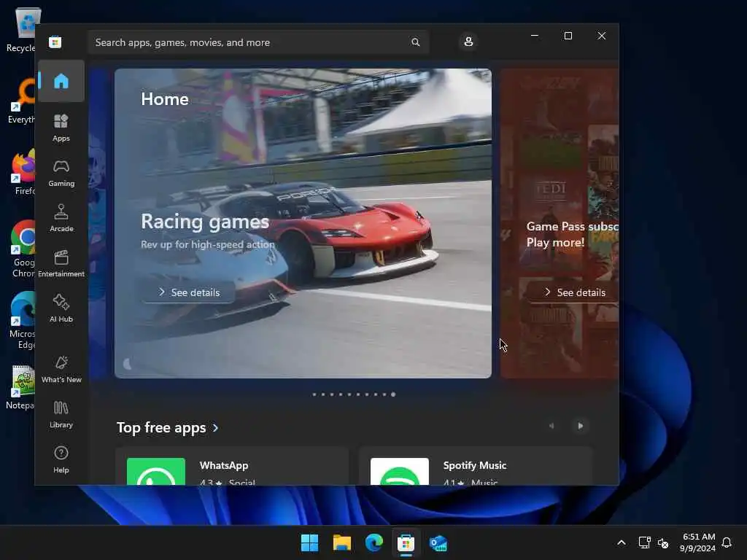Minimize the Microsoft Store window
Viewport: 747px width, 560px height.
click(x=535, y=36)
